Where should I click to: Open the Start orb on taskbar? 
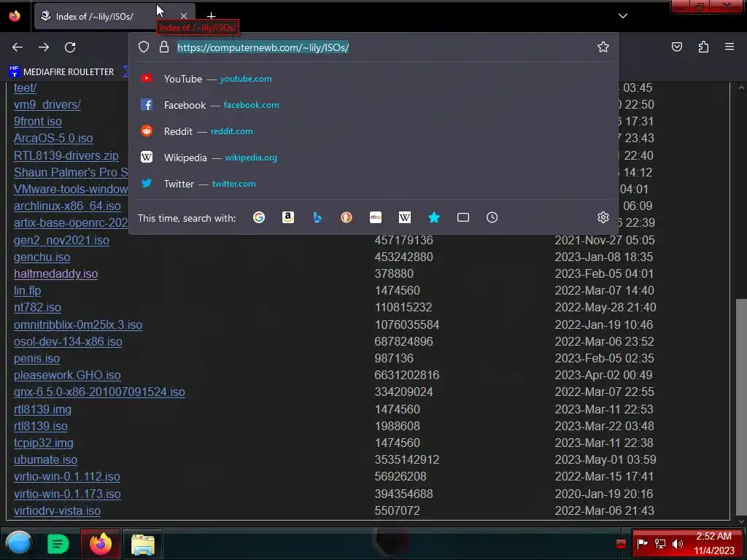point(18,543)
